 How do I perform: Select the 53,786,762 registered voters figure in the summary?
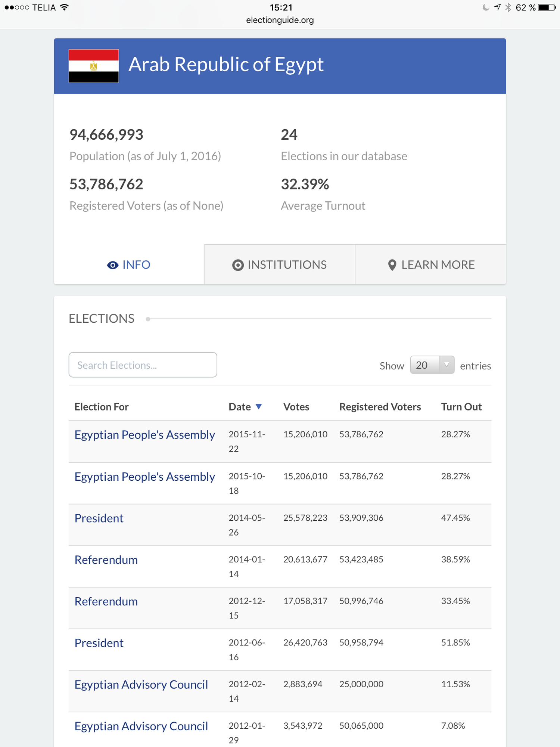[106, 184]
